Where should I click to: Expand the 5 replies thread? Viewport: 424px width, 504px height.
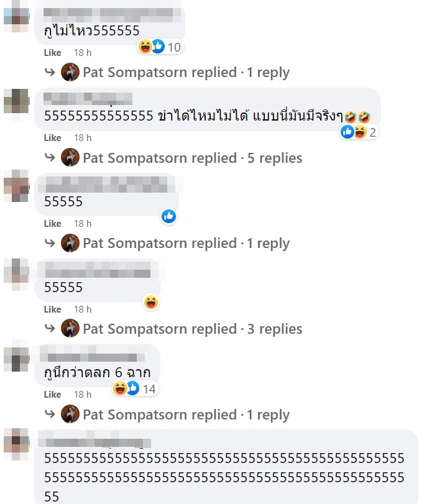(x=193, y=158)
